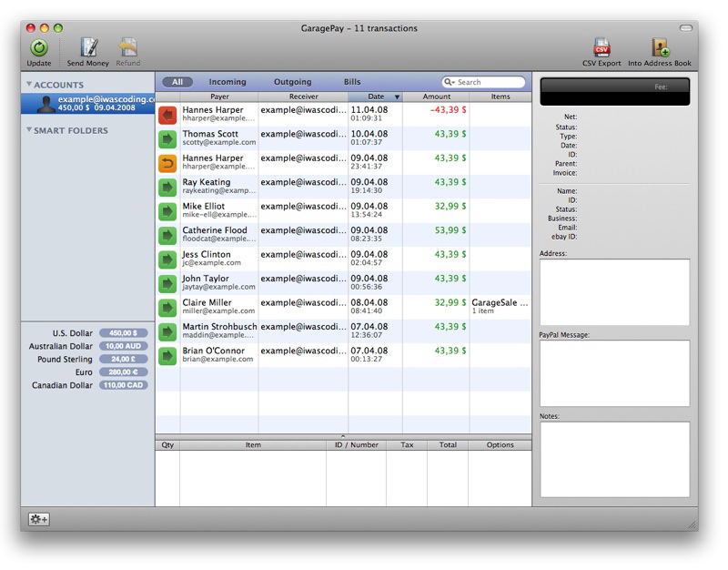Click the orange refund icon for Hannes Harper
This screenshot has height=570, width=728.
click(168, 163)
